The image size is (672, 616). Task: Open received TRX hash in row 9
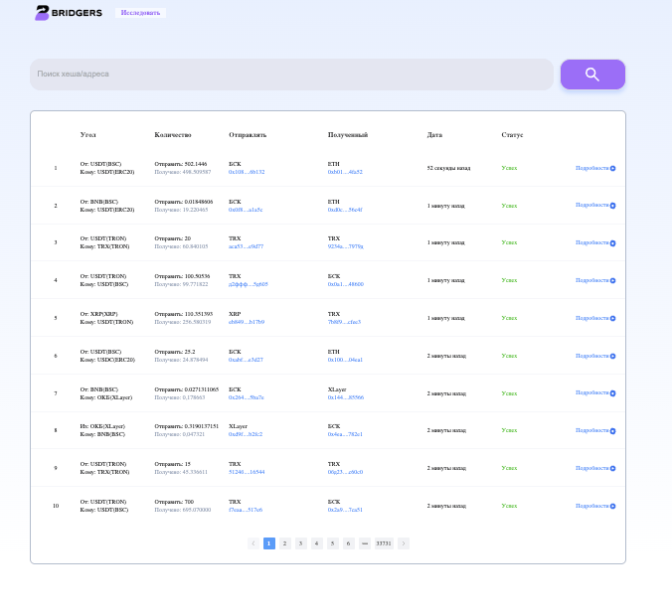point(345,472)
